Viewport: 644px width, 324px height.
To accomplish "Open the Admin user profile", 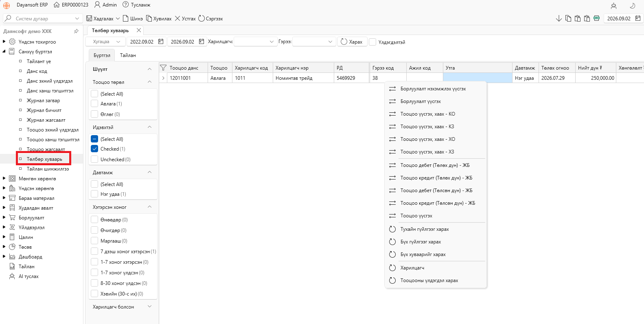I will point(105,5).
